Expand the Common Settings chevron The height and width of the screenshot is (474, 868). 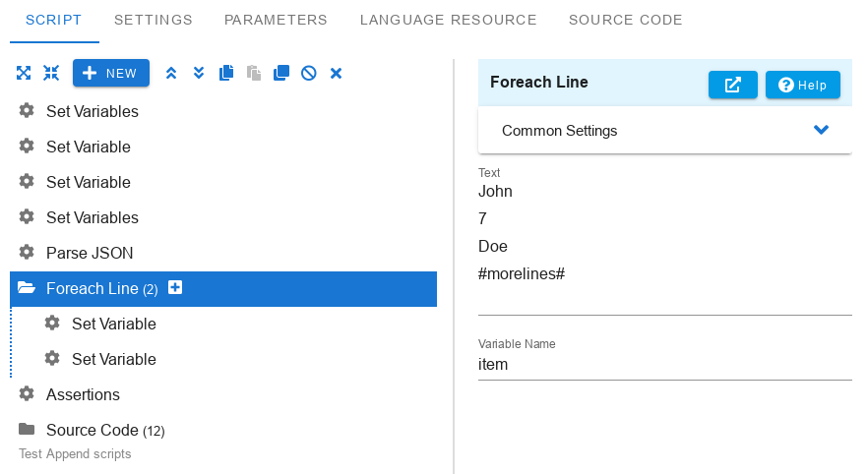coord(821,130)
